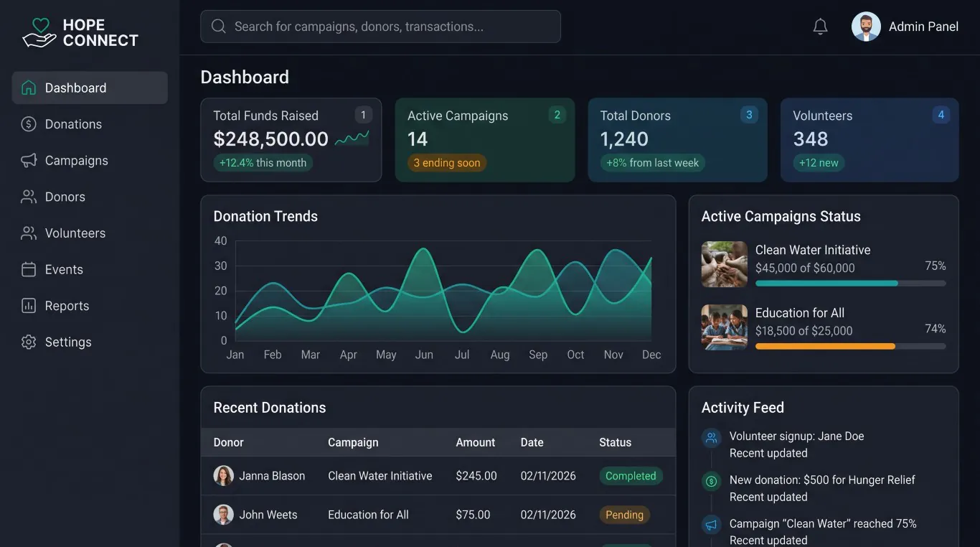Click the Education for All progress bar
980x547 pixels.
[850, 347]
